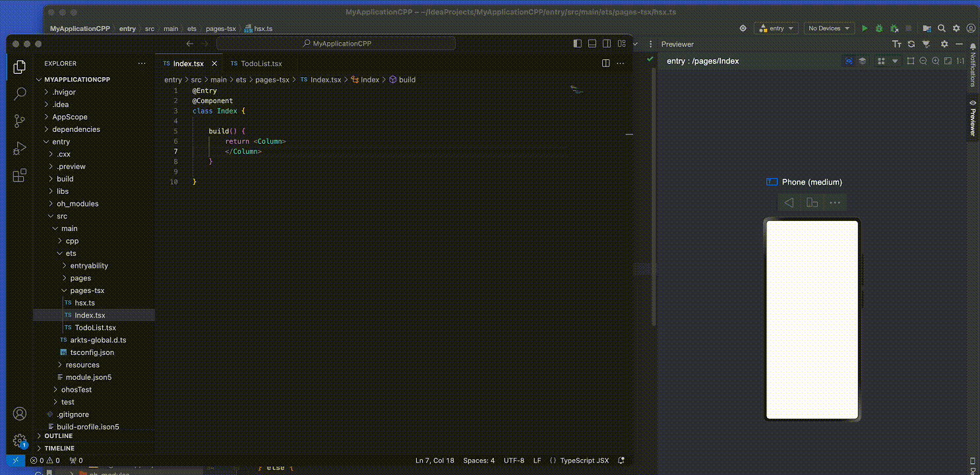Viewport: 980px width, 475px height.
Task: Open the Explorer view in activity bar
Action: [20, 67]
